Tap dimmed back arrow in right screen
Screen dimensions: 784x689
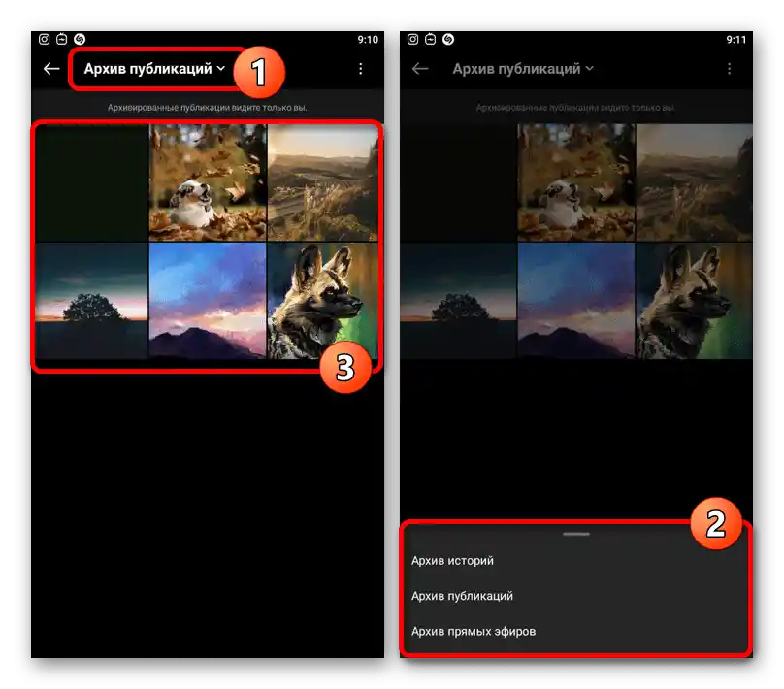pos(420,69)
